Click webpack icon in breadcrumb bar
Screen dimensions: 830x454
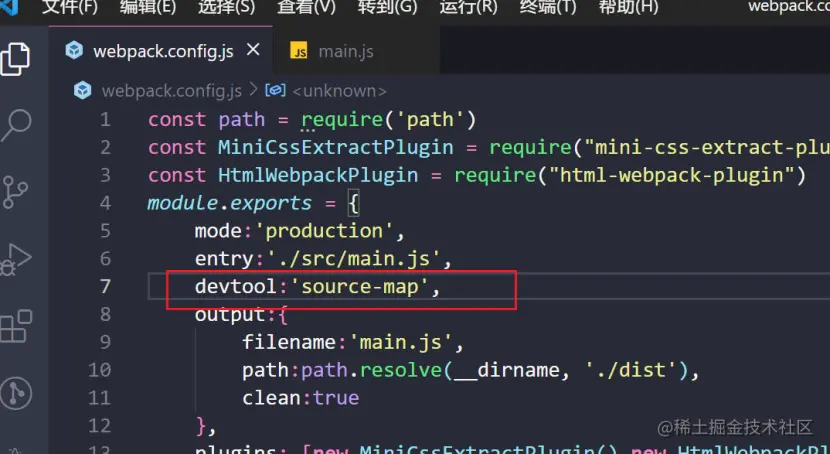pyautogui.click(x=83, y=90)
